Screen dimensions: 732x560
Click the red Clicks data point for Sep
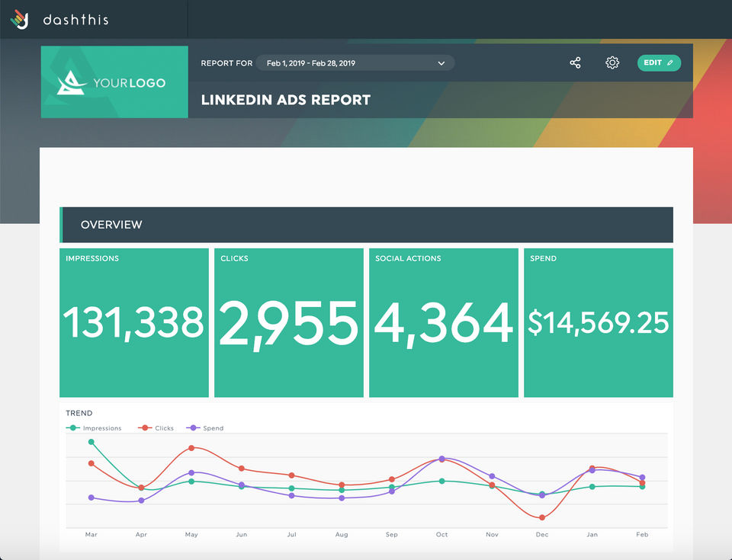392,479
